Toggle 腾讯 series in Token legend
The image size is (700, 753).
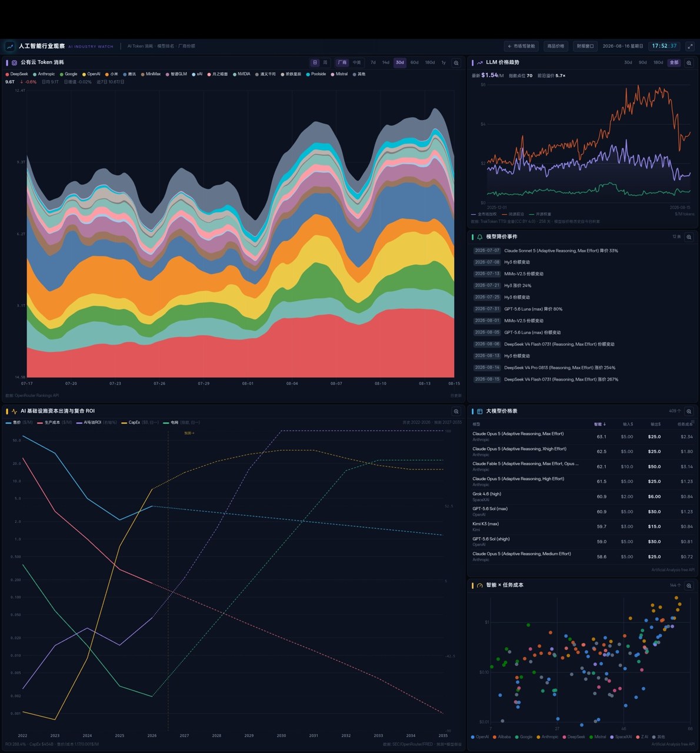[129, 74]
